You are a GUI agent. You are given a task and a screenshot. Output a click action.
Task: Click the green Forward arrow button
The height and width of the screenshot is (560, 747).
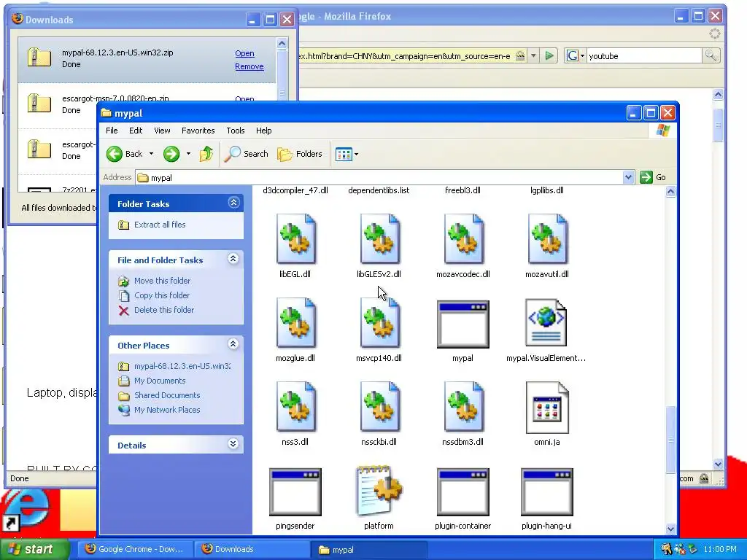coord(171,154)
